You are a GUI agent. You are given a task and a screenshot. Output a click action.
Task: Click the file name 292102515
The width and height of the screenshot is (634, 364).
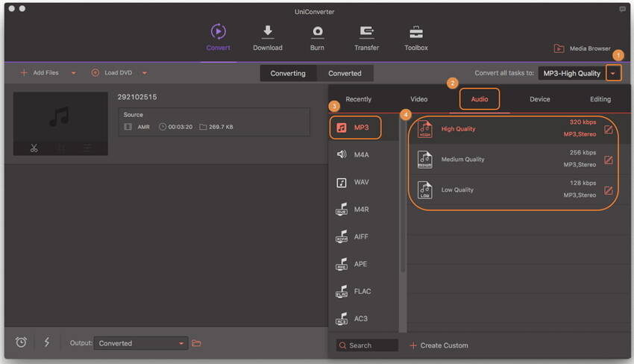137,97
